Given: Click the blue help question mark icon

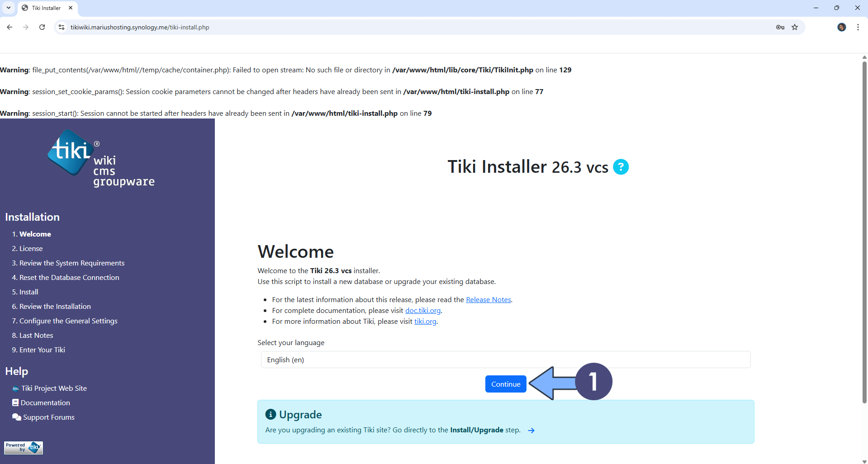Looking at the screenshot, I should tap(620, 166).
